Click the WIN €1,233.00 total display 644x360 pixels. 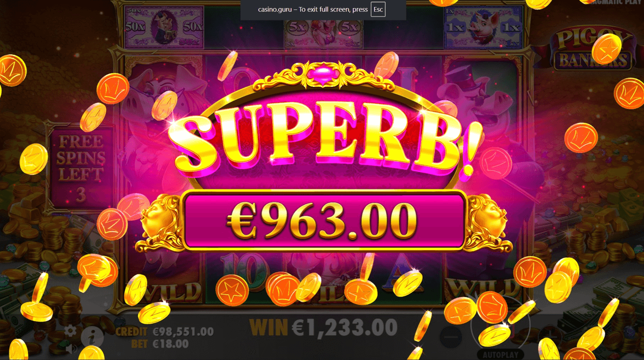point(323,328)
